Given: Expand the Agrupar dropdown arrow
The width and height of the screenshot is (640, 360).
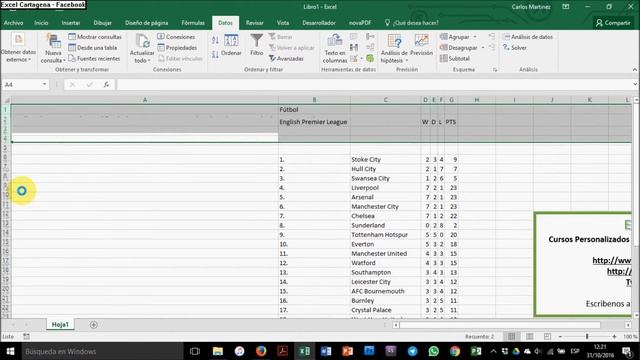Looking at the screenshot, I should pyautogui.click(x=475, y=37).
